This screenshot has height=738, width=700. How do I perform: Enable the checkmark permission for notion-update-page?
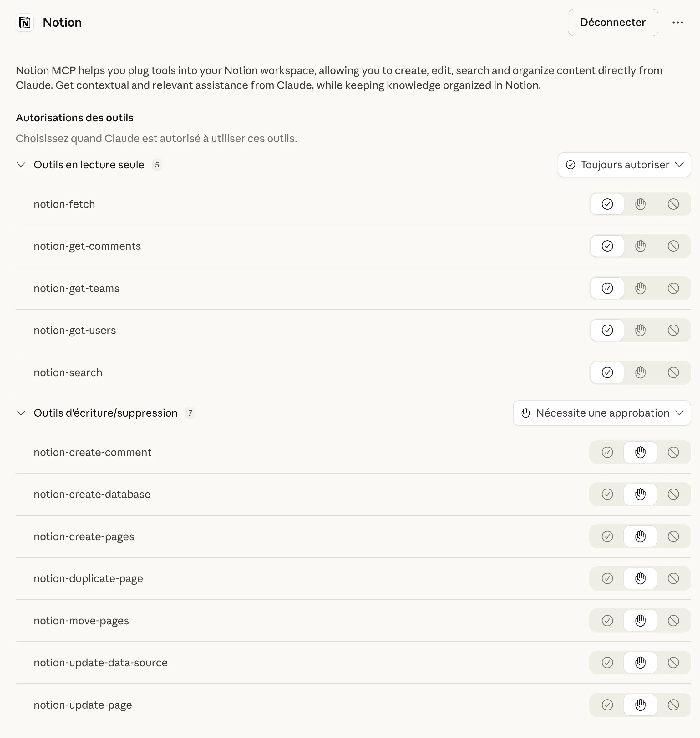[x=607, y=705]
